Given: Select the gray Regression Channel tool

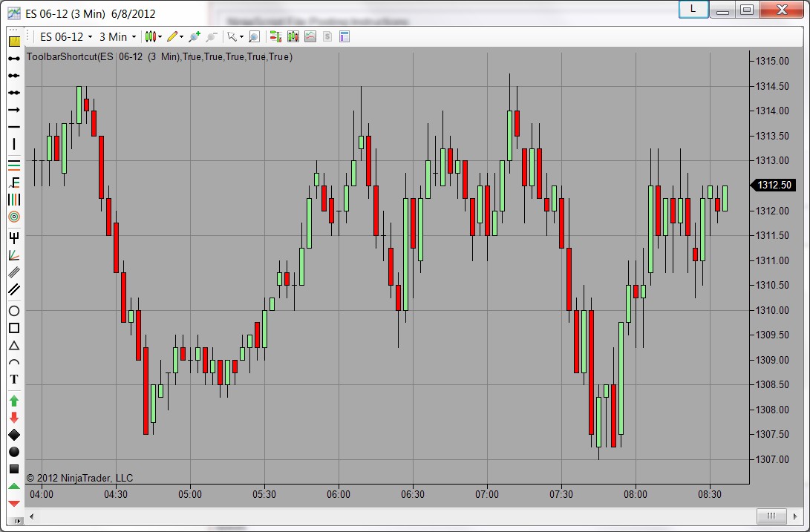Looking at the screenshot, I should 14,272.
